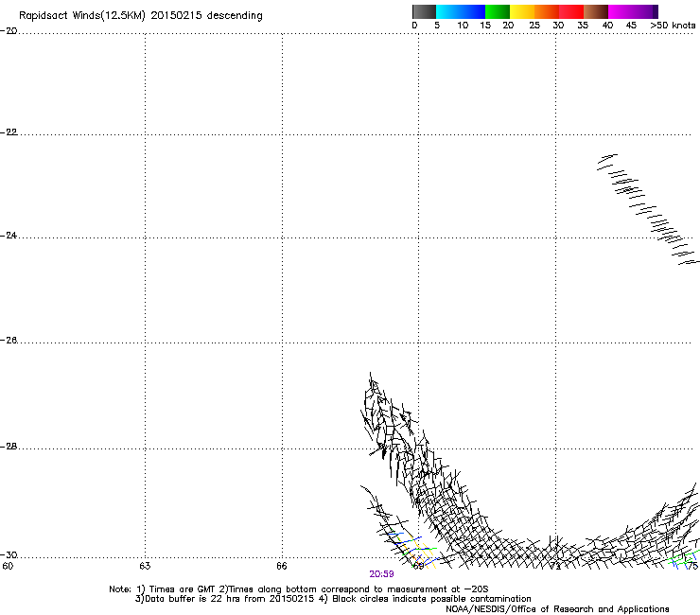Click the title text 'Rapidscat Winds(12.5KM) 20150215 descending'
This screenshot has width=700, height=615.
(141, 16)
